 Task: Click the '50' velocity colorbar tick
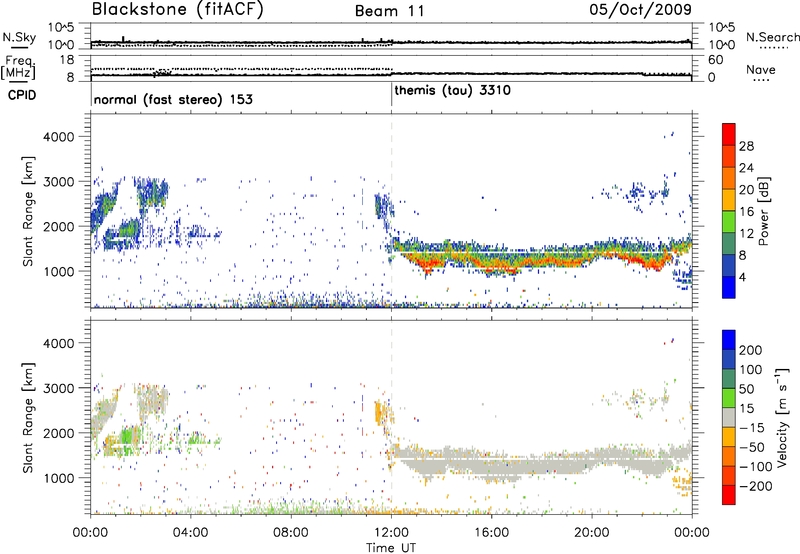click(x=746, y=389)
